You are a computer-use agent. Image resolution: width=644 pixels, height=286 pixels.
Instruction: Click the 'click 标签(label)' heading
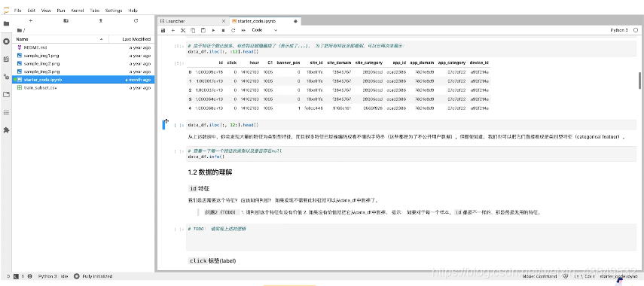(x=212, y=260)
